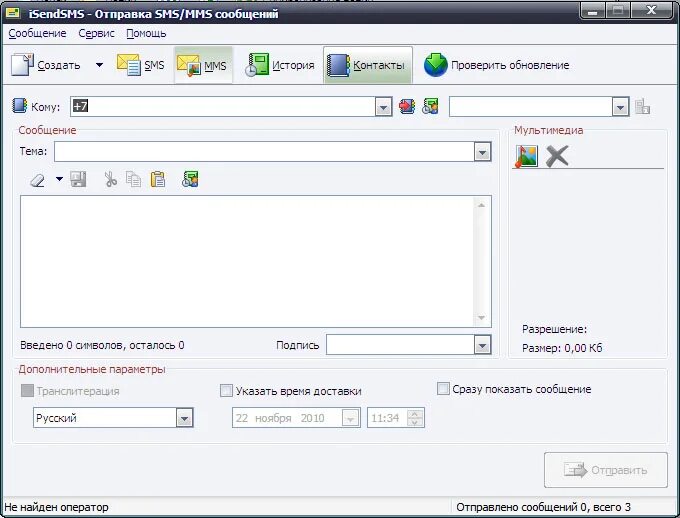Click the grayed operator settings icon
This screenshot has height=518, width=680.
pyautogui.click(x=642, y=106)
